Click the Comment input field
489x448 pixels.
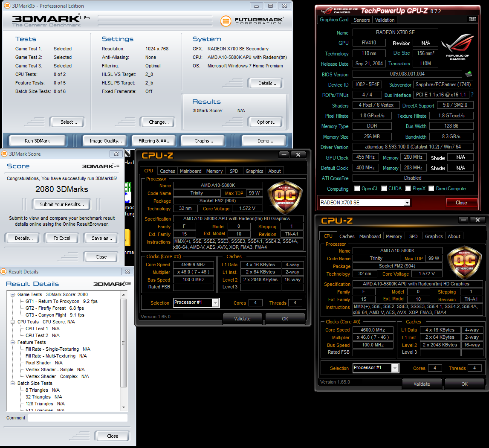click(78, 418)
